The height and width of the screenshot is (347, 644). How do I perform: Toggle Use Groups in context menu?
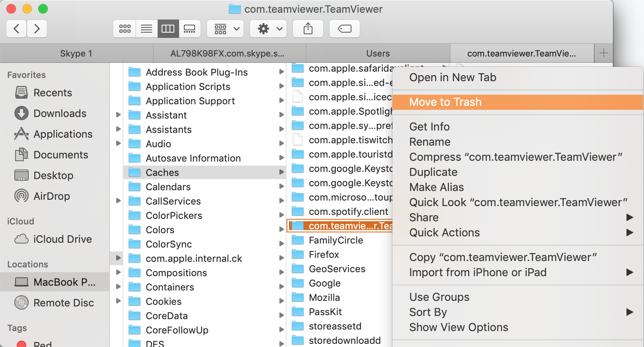518,297
